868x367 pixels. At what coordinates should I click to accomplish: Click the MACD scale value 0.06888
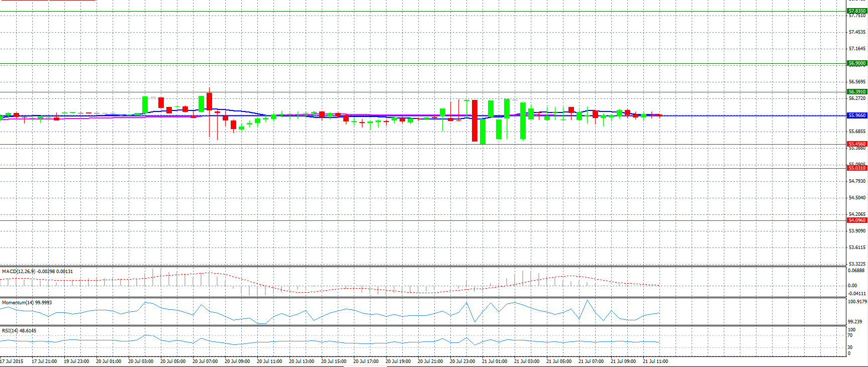[857, 271]
